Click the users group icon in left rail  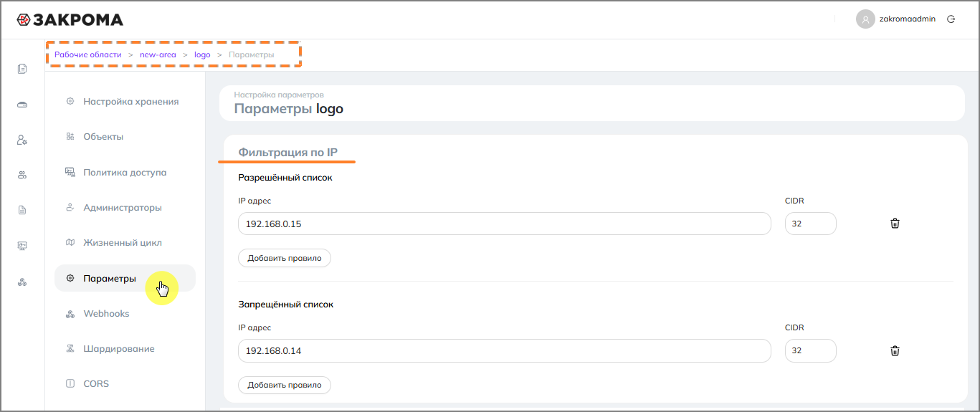pyautogui.click(x=22, y=175)
